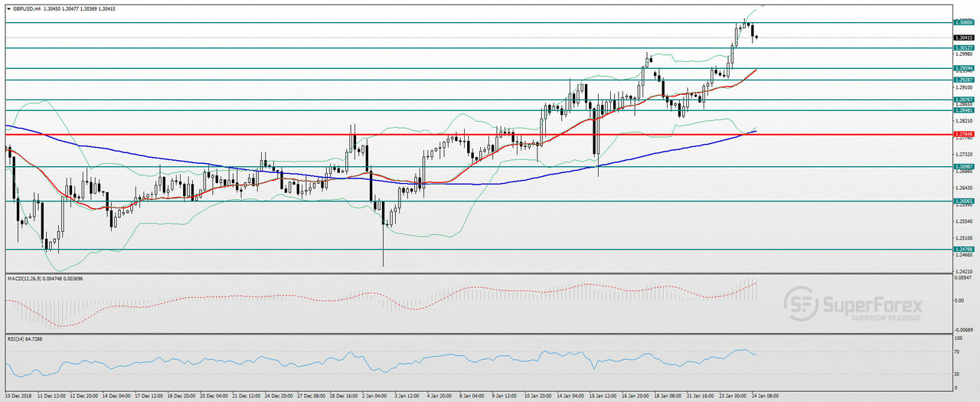The height and width of the screenshot is (402, 980).
Task: Select the 1.29287 level price tag
Action: (963, 80)
